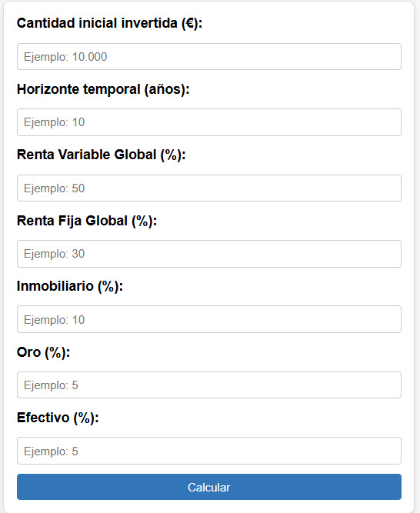The image size is (420, 513).
Task: Click the 'Efectivo (%):' label text
Action: pyautogui.click(x=58, y=418)
